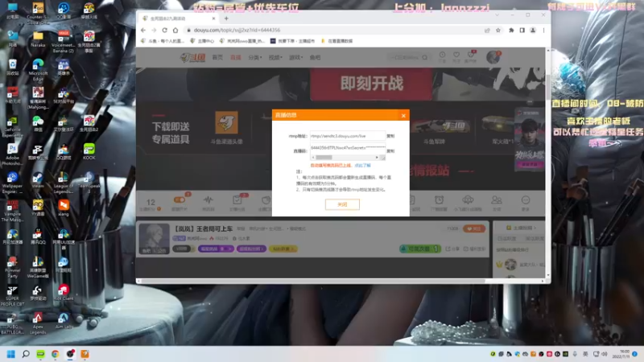The width and height of the screenshot is (644, 362).
Task: Open the KOOK app on the taskbar
Action: (x=40, y=354)
